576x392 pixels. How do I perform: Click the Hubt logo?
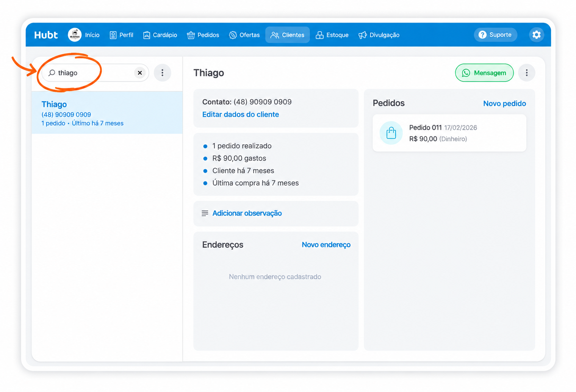tap(46, 35)
